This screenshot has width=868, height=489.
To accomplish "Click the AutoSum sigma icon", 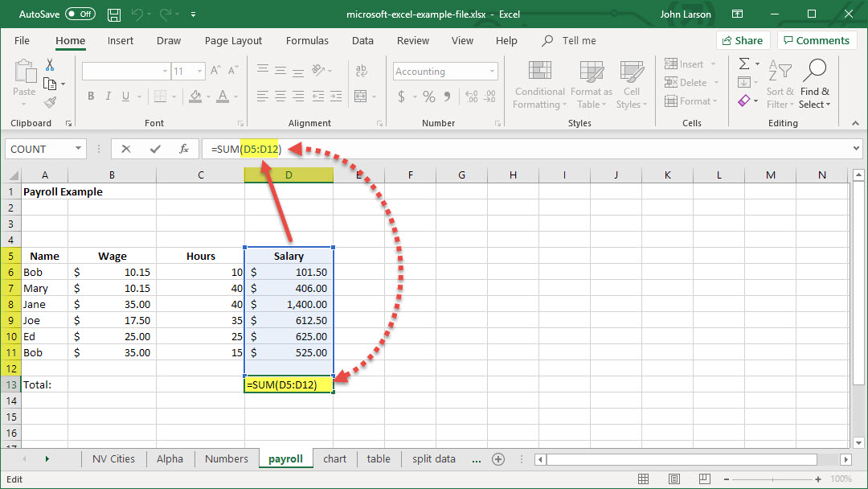I will [744, 64].
